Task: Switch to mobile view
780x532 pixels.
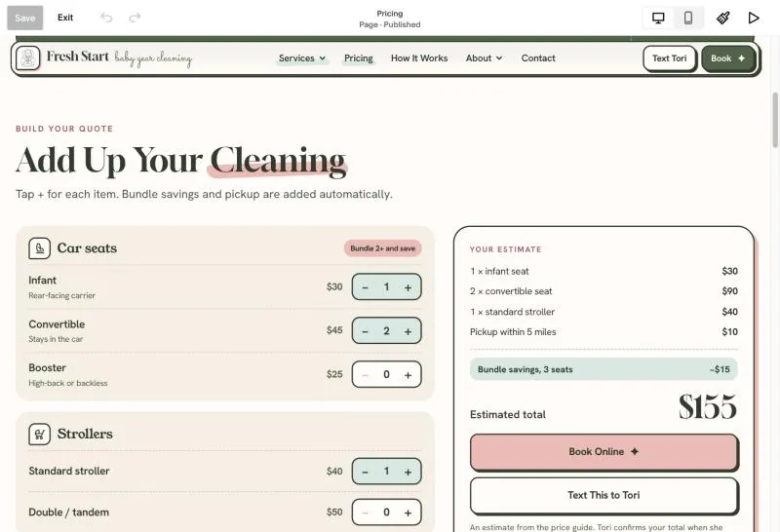Action: (688, 18)
